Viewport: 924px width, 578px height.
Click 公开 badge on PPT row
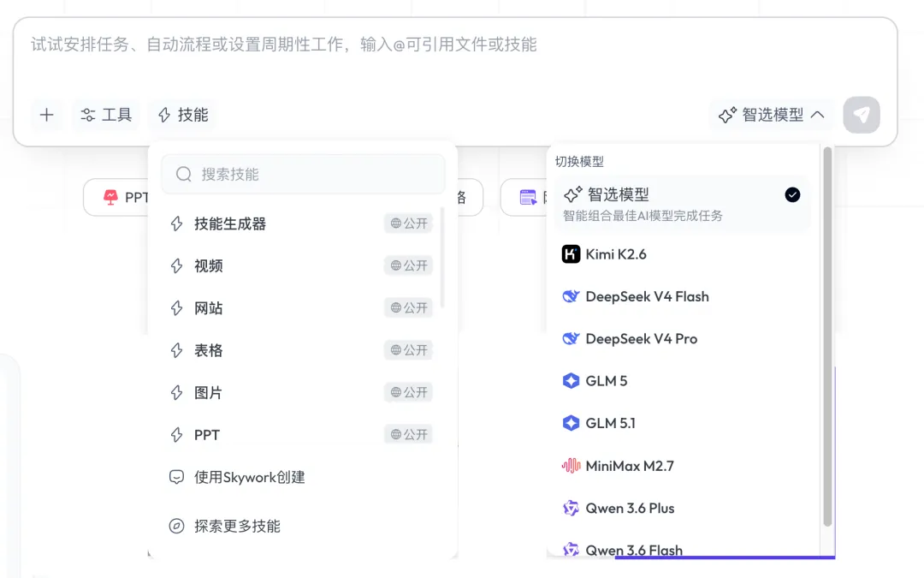coord(409,435)
